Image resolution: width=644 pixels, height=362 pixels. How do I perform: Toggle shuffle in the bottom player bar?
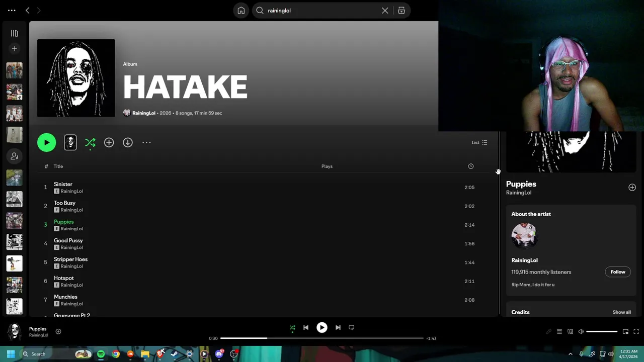coord(292,328)
